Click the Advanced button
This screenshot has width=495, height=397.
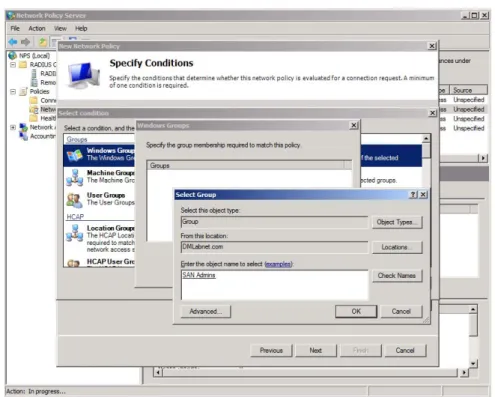[x=206, y=311]
